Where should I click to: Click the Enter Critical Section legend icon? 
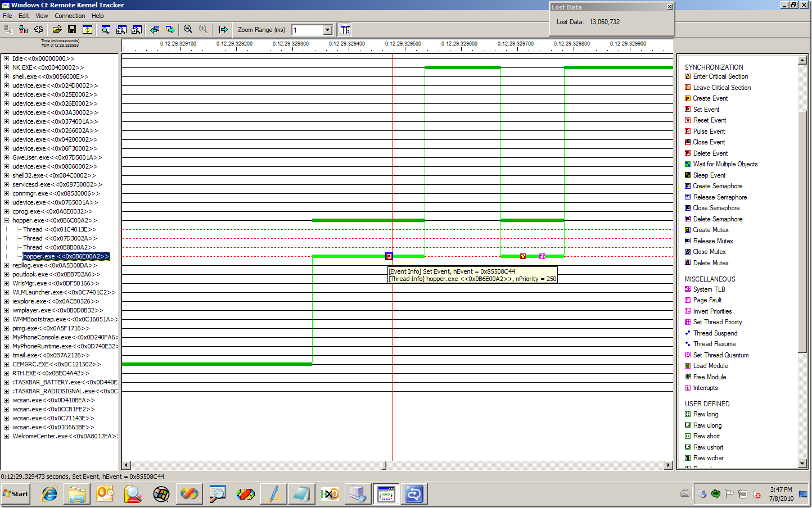tap(688, 76)
